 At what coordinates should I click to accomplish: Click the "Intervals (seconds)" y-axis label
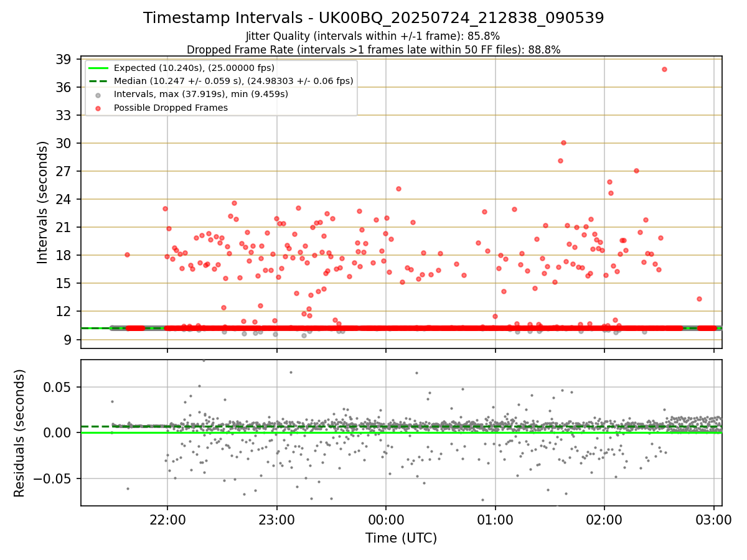click(43, 202)
